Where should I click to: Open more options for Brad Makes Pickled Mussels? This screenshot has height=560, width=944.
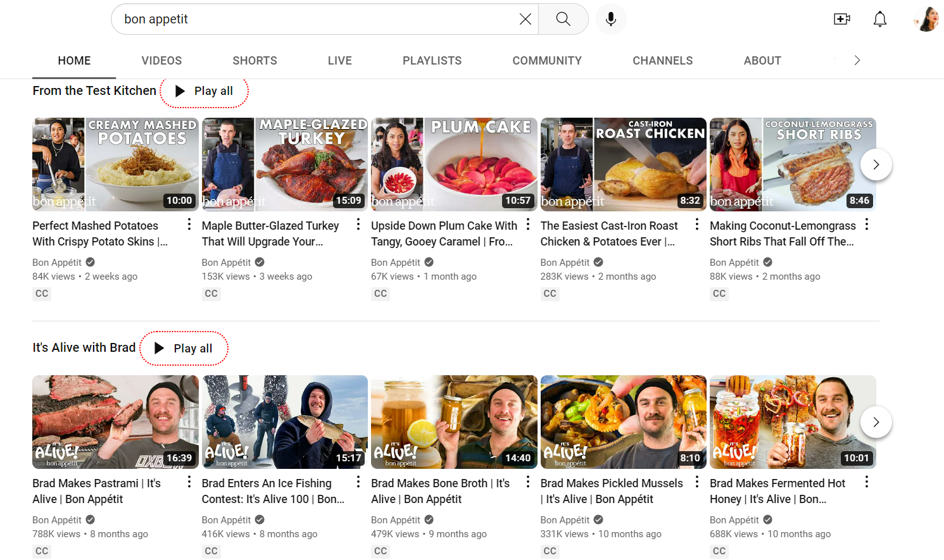tap(697, 482)
